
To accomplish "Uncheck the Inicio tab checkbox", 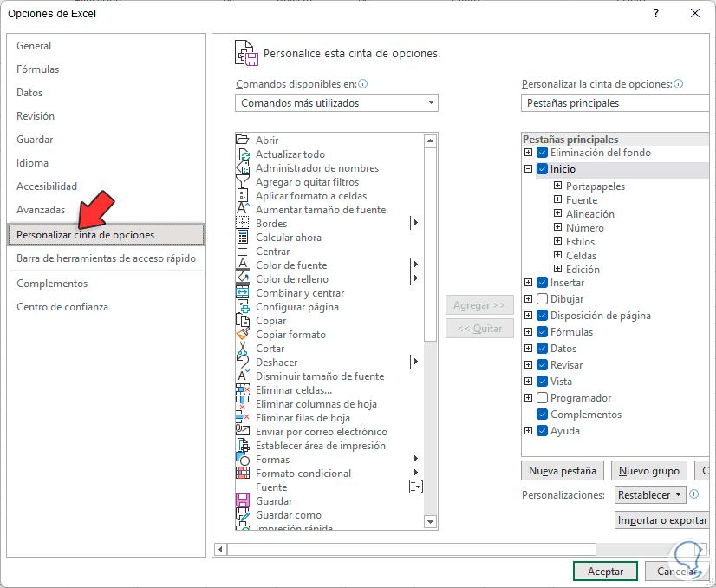I will pos(542,168).
